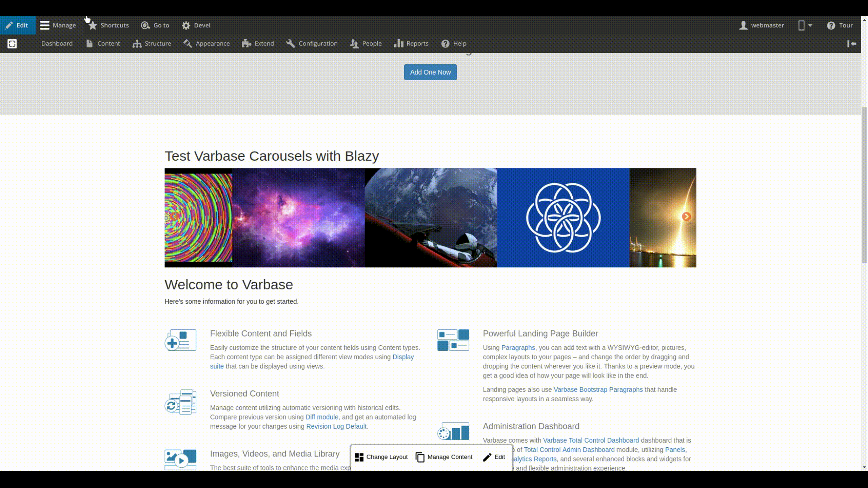The image size is (868, 488).
Task: Open the Configuration admin menu
Action: [x=312, y=44]
